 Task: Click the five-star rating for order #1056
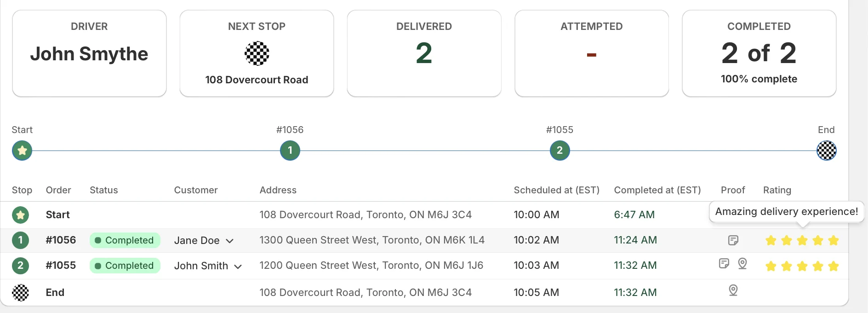[802, 240]
